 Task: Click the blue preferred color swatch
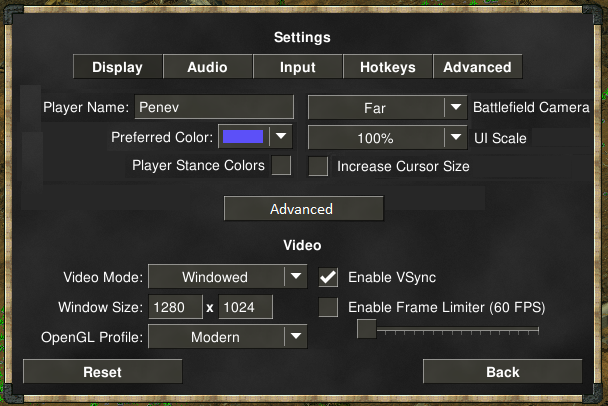(243, 136)
